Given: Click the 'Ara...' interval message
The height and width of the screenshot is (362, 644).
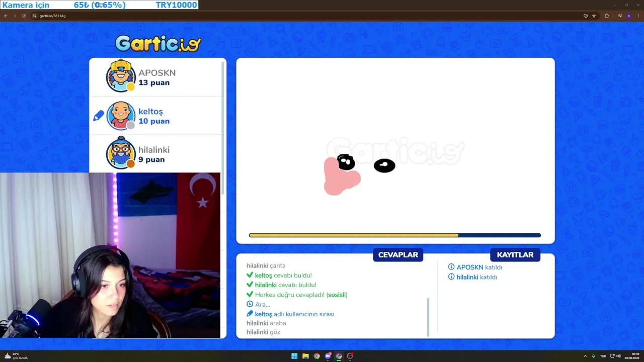Looking at the screenshot, I should click(258, 304).
